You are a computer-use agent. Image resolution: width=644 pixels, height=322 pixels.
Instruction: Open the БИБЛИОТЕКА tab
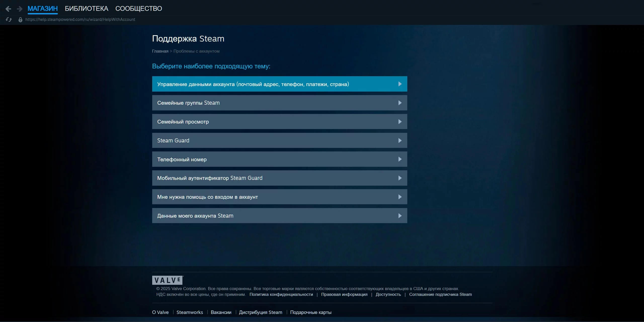87,9
